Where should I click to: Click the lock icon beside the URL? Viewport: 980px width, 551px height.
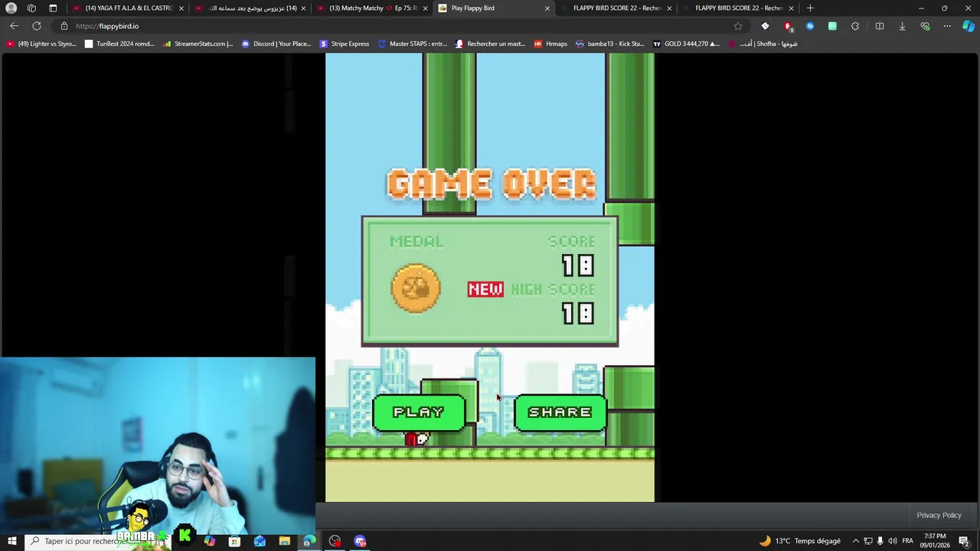click(64, 26)
